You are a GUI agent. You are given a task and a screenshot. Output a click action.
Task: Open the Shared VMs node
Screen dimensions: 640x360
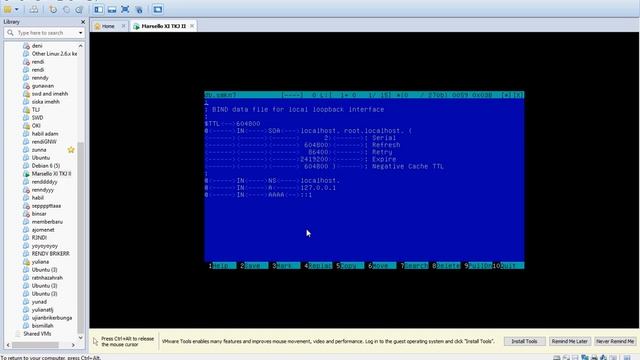(x=37, y=333)
